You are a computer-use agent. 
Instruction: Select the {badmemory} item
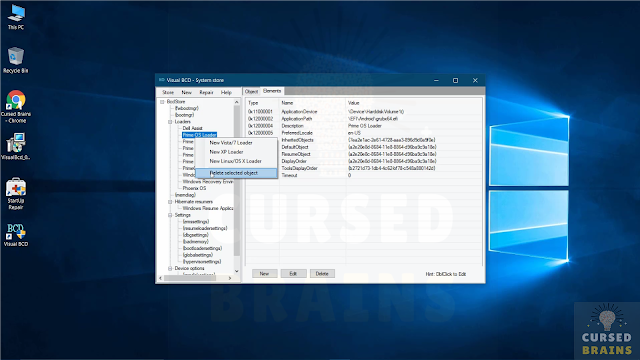click(x=195, y=242)
